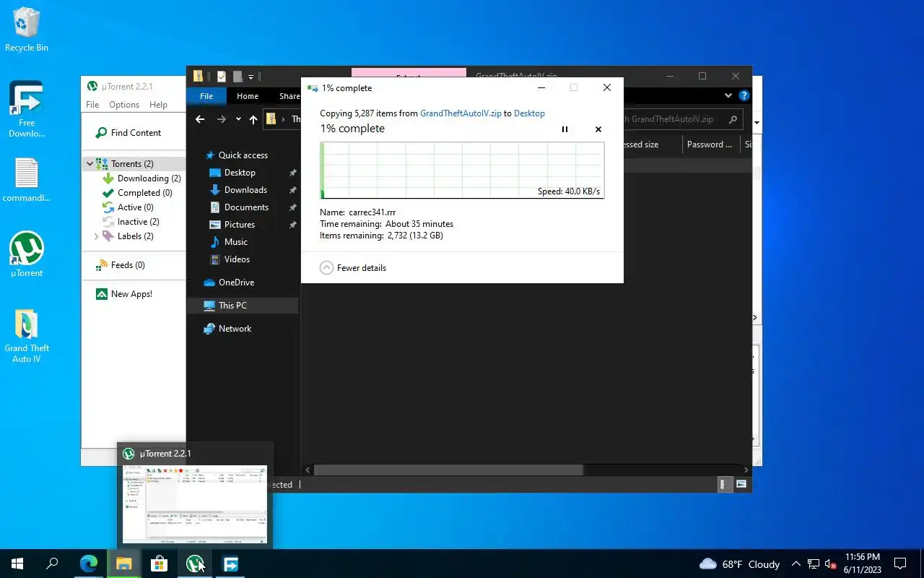Select Labels (2) in µTorrent sidebar
Image resolution: width=924 pixels, height=578 pixels.
pyautogui.click(x=135, y=236)
